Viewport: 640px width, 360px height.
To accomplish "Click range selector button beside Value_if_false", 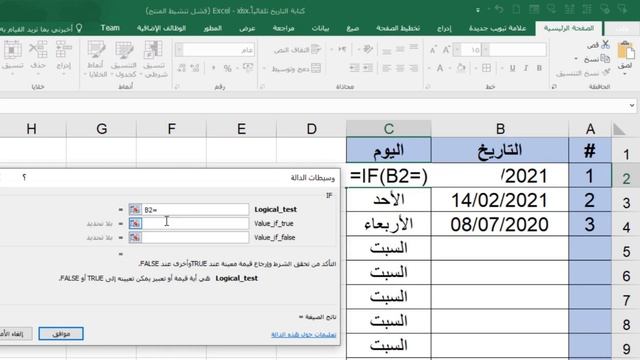I will pyautogui.click(x=135, y=237).
